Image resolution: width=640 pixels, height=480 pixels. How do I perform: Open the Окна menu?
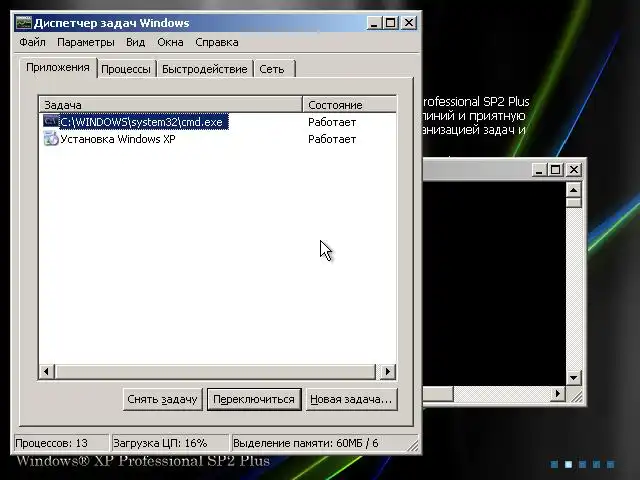(x=170, y=42)
